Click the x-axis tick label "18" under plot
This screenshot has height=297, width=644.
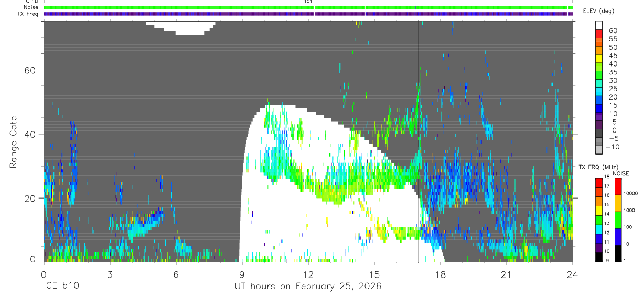pyautogui.click(x=441, y=274)
